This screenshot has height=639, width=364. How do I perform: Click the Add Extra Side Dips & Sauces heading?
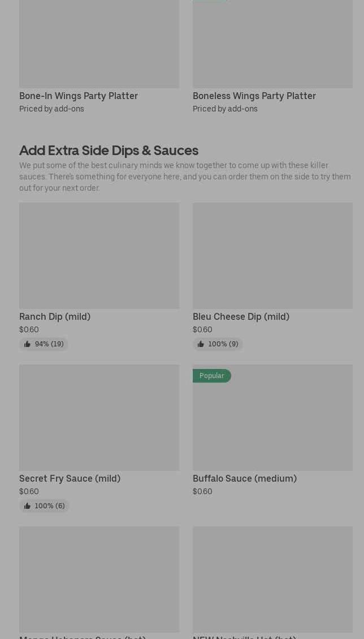pyautogui.click(x=109, y=151)
